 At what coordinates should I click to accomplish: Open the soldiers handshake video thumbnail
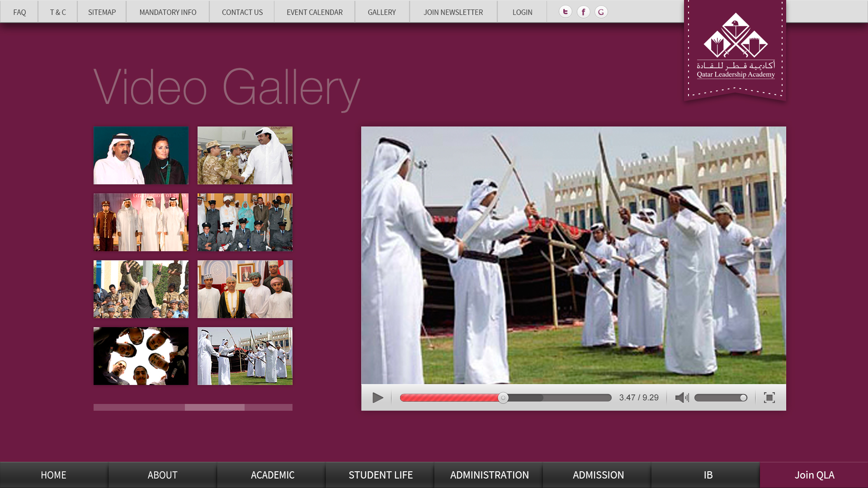pyautogui.click(x=245, y=155)
